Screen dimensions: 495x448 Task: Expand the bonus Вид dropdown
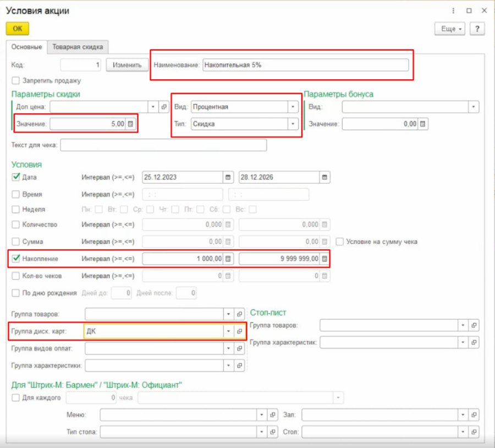tap(474, 107)
